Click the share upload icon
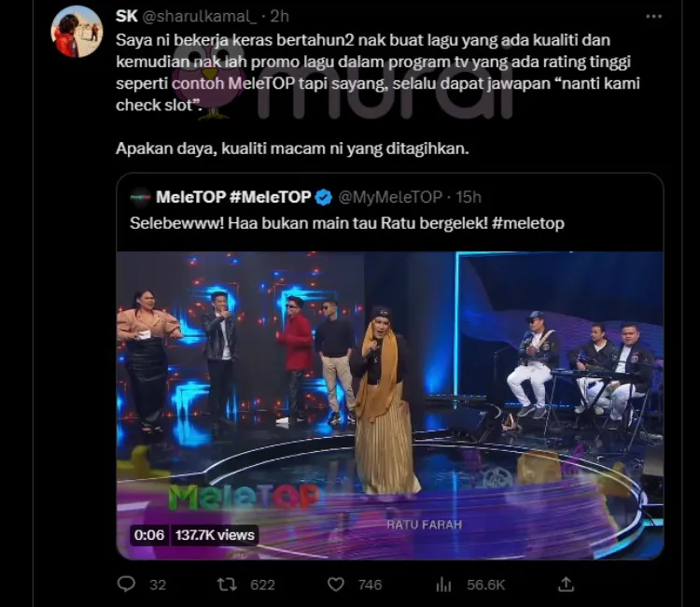This screenshot has height=607, width=700. tap(566, 584)
